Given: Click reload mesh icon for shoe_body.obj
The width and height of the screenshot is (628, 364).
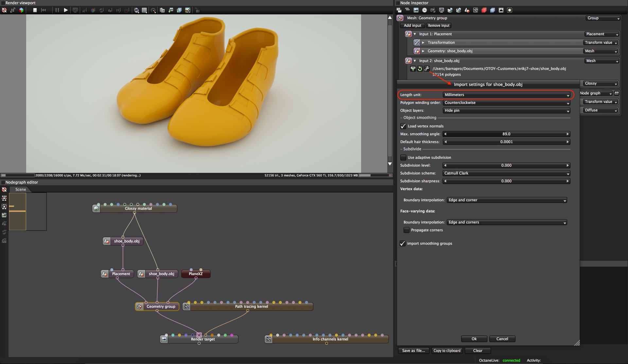Looking at the screenshot, I should tap(420, 69).
